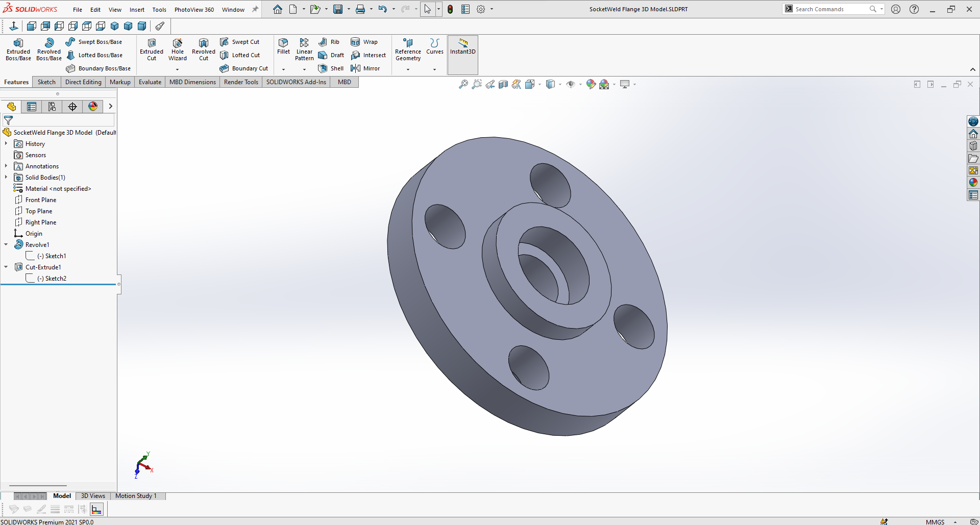Pin the SOLIDWORKS menu bar

click(255, 9)
